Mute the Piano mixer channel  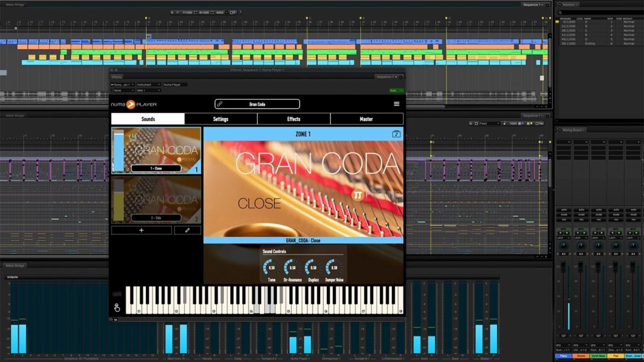coord(564,215)
